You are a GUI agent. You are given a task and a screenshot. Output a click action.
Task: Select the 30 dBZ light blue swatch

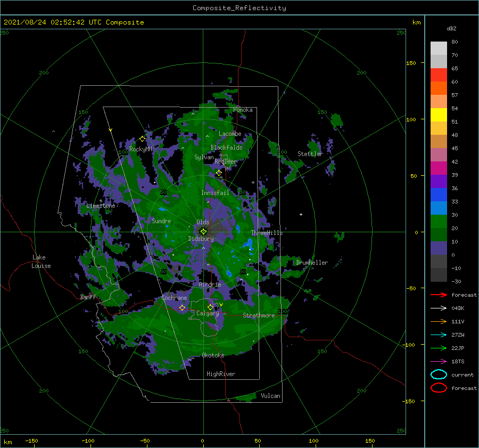click(x=439, y=208)
